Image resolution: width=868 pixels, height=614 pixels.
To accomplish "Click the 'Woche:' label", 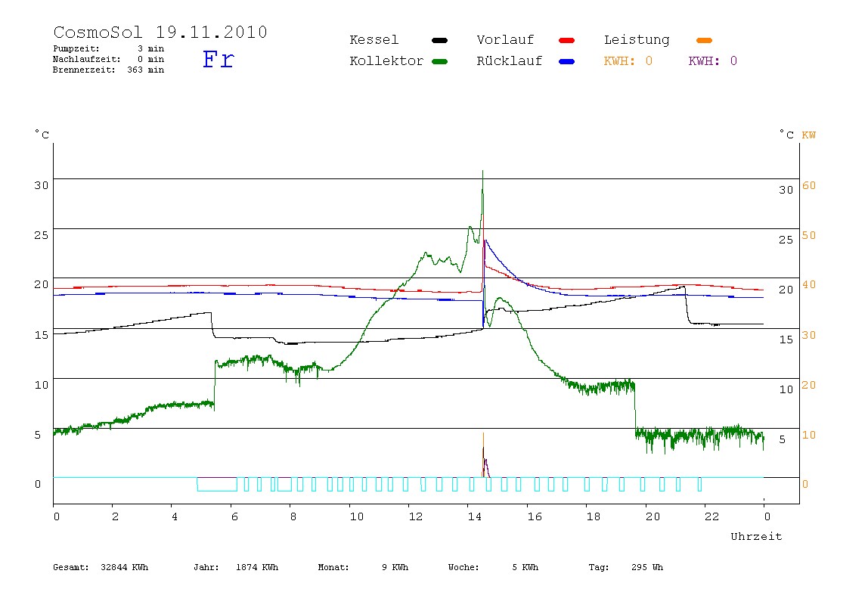I will pos(463,567).
